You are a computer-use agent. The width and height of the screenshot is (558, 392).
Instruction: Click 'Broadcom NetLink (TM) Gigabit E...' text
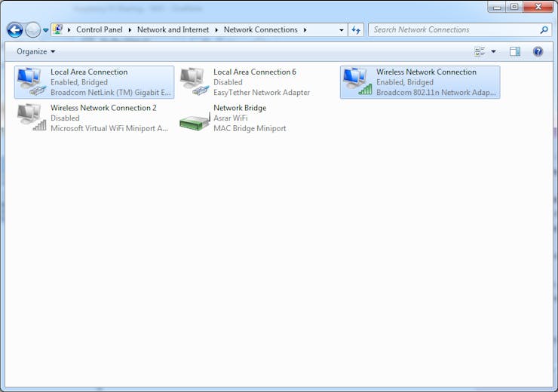111,93
